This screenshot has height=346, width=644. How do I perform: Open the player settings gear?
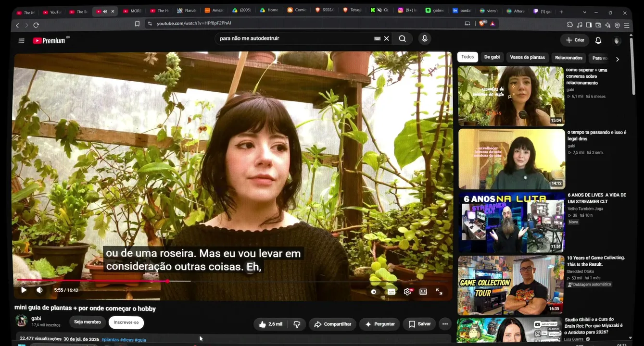(408, 292)
